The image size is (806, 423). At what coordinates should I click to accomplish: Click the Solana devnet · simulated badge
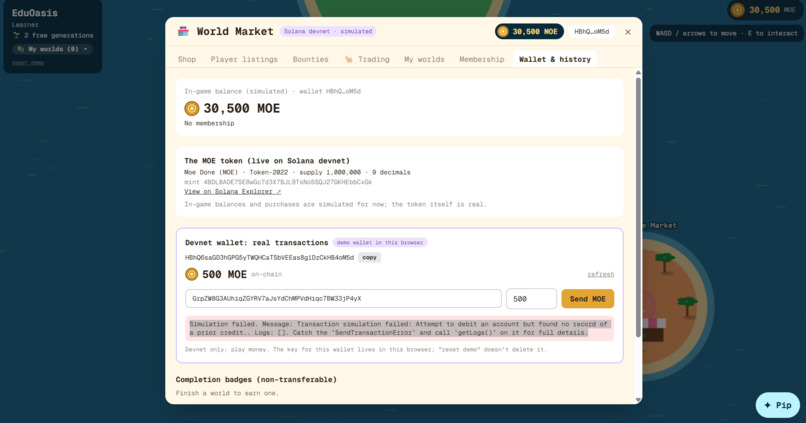coord(328,31)
